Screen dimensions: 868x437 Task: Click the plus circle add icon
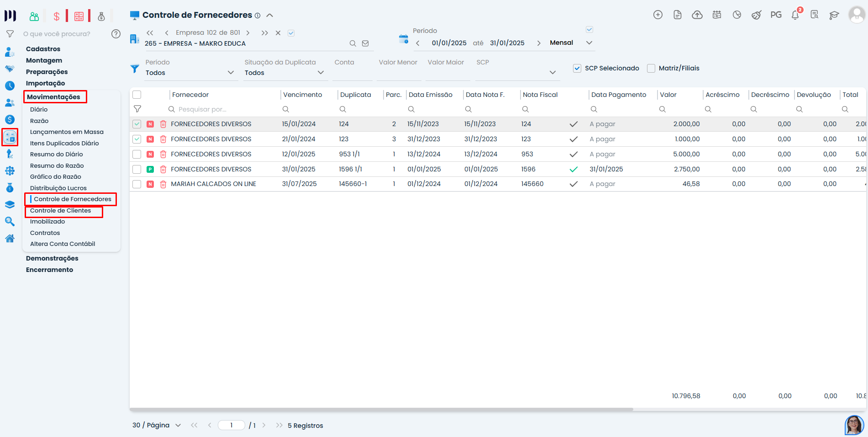click(x=658, y=15)
